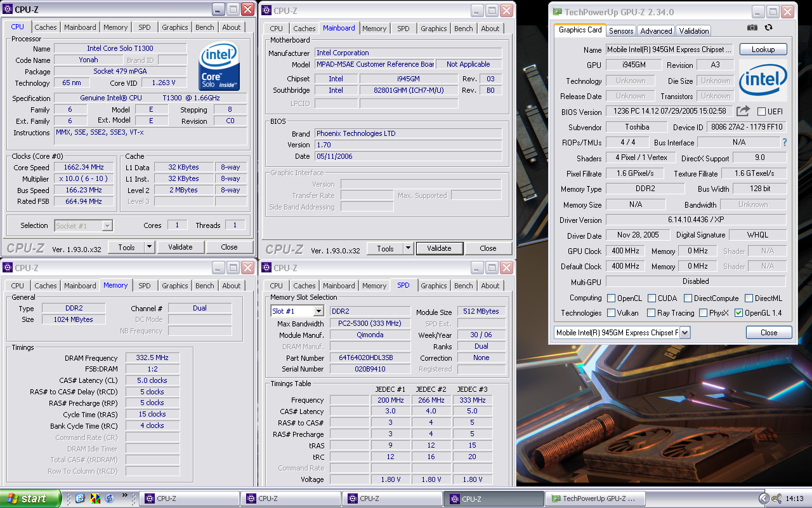This screenshot has width=812, height=508.
Task: Select the 'Yonah' code name value
Action: pos(88,60)
